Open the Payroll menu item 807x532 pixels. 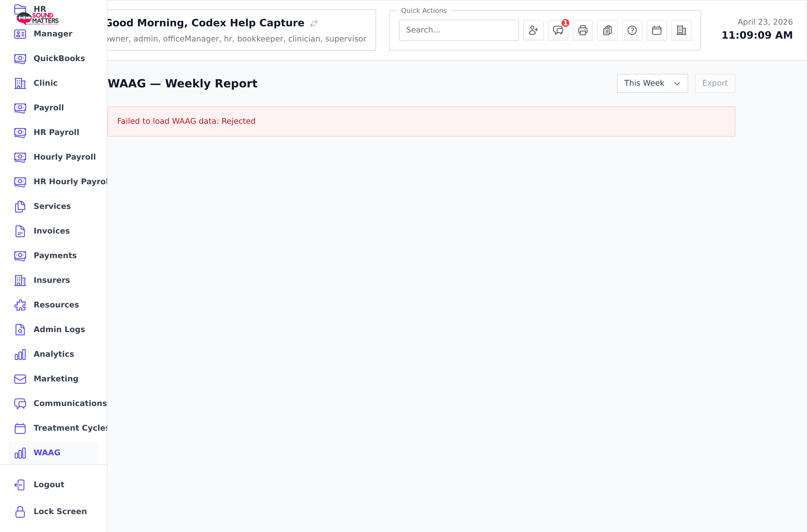click(53, 108)
